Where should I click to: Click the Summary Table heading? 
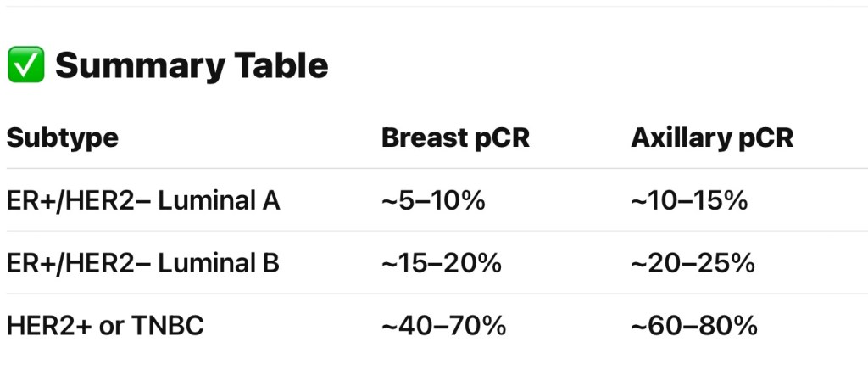coord(192,65)
